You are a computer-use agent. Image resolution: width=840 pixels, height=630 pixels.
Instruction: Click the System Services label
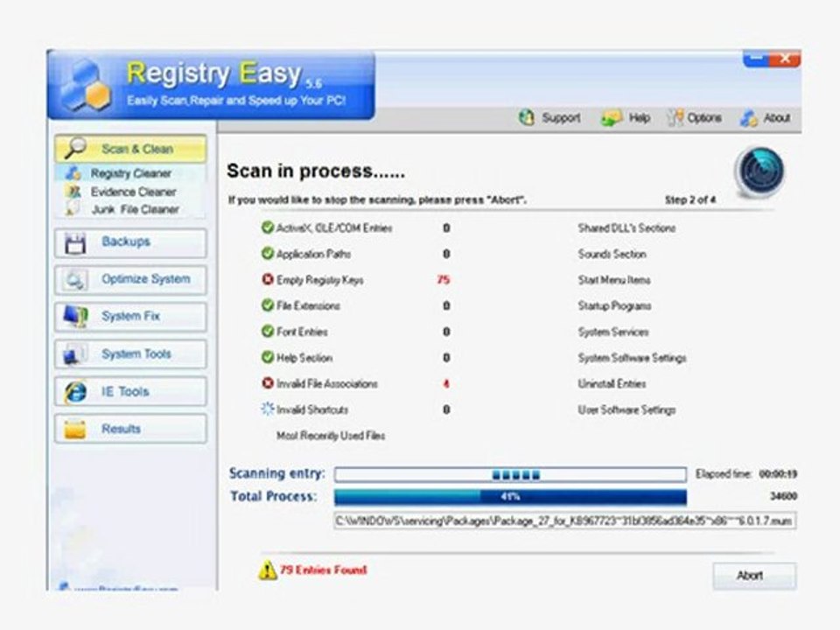612,332
